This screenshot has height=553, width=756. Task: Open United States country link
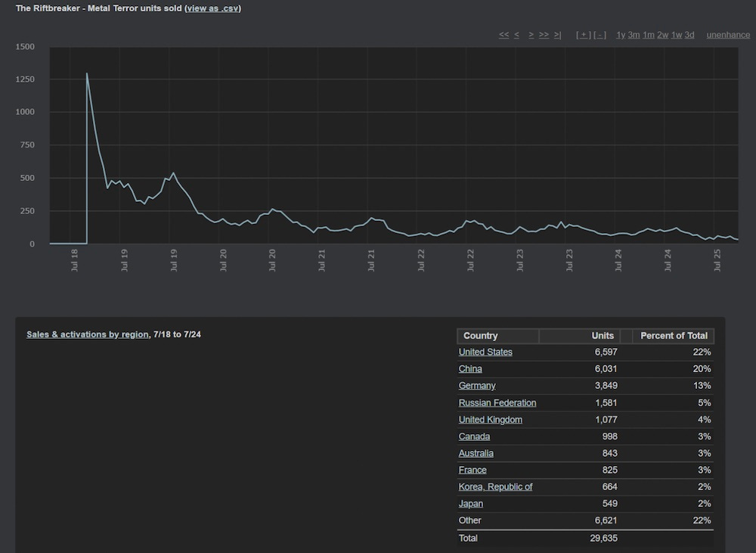pyautogui.click(x=485, y=352)
